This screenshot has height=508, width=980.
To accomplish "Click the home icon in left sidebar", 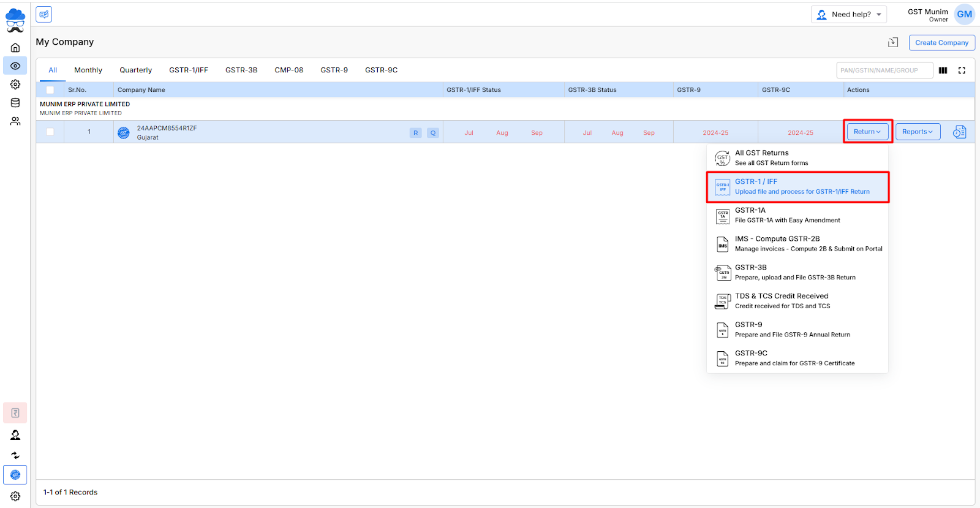I will [x=15, y=48].
